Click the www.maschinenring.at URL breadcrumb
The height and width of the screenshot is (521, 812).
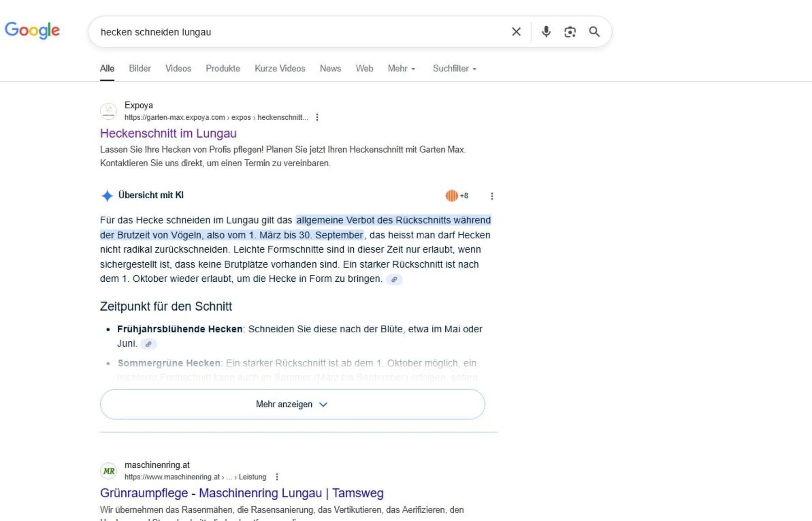pos(195,477)
